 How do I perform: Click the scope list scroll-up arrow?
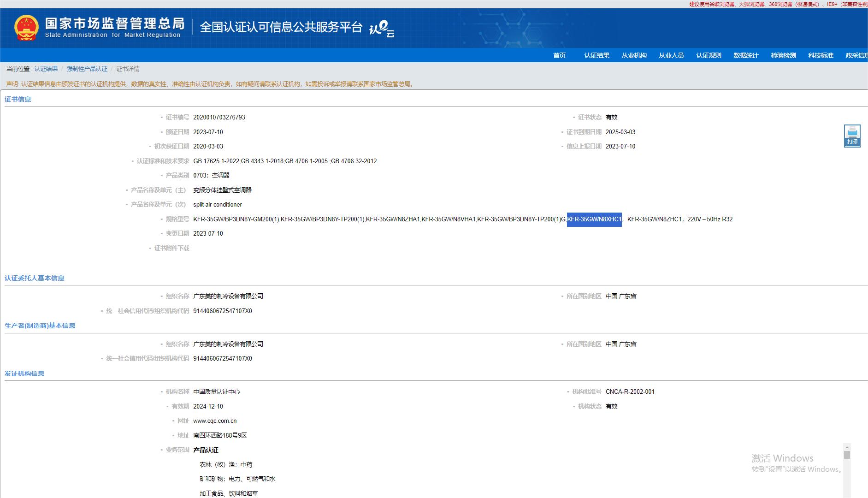(847, 447)
